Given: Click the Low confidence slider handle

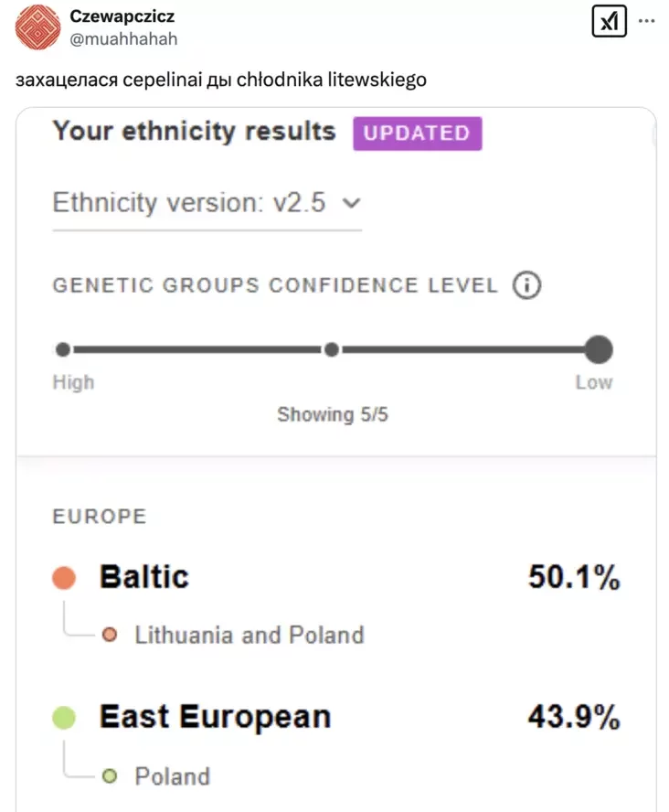Looking at the screenshot, I should (598, 349).
